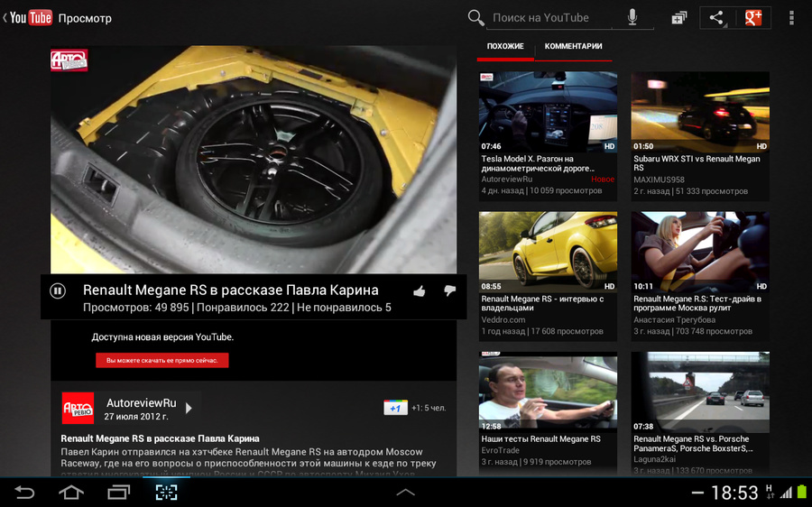
Task: Expand the bottom bar up-arrow handle
Action: pyautogui.click(x=405, y=493)
